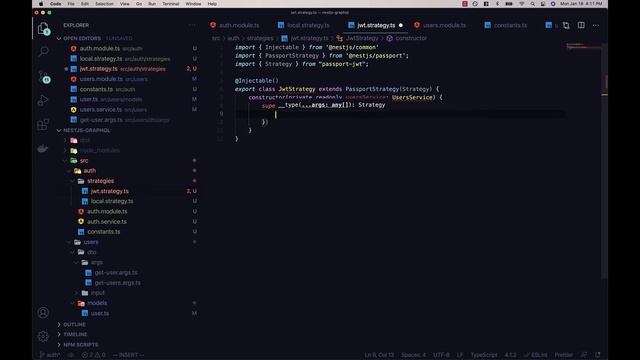
Task: Open the Selection menu in the menu bar
Action: 104,4
